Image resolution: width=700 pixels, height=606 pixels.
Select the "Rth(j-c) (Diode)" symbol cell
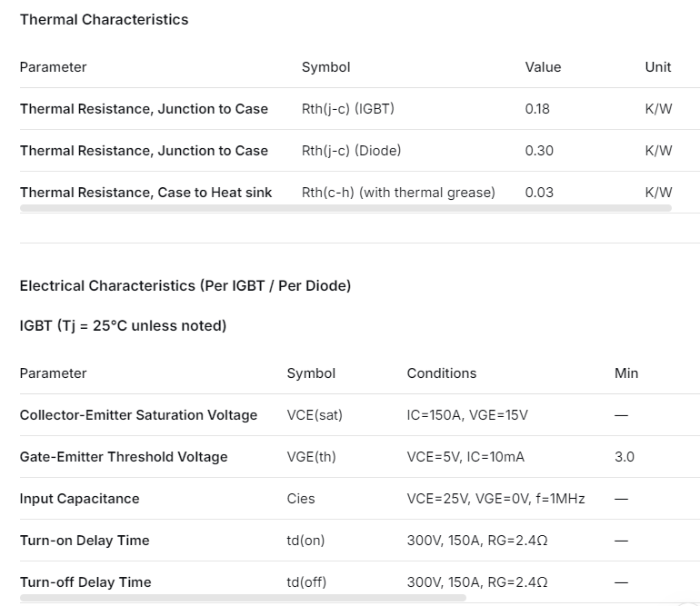[x=351, y=151]
